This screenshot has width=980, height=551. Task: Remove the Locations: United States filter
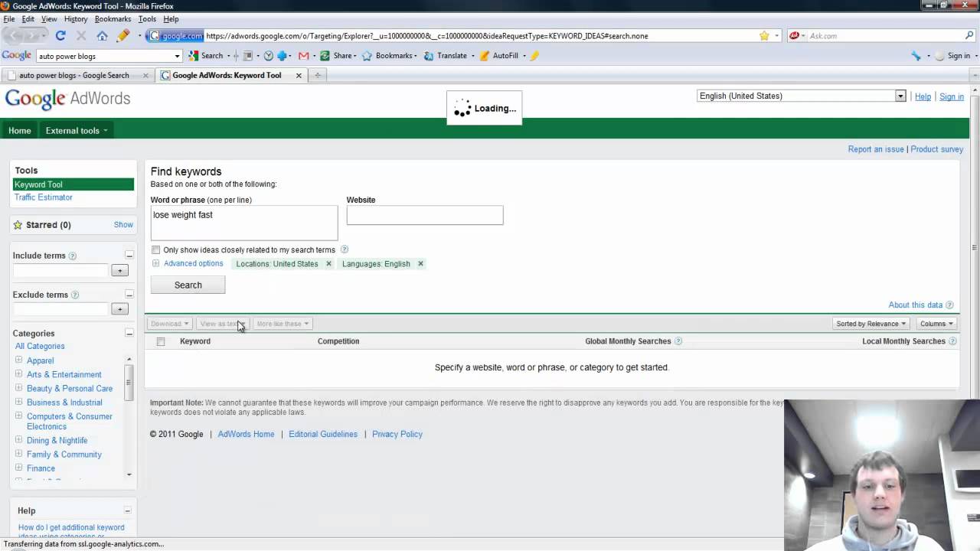pyautogui.click(x=328, y=264)
